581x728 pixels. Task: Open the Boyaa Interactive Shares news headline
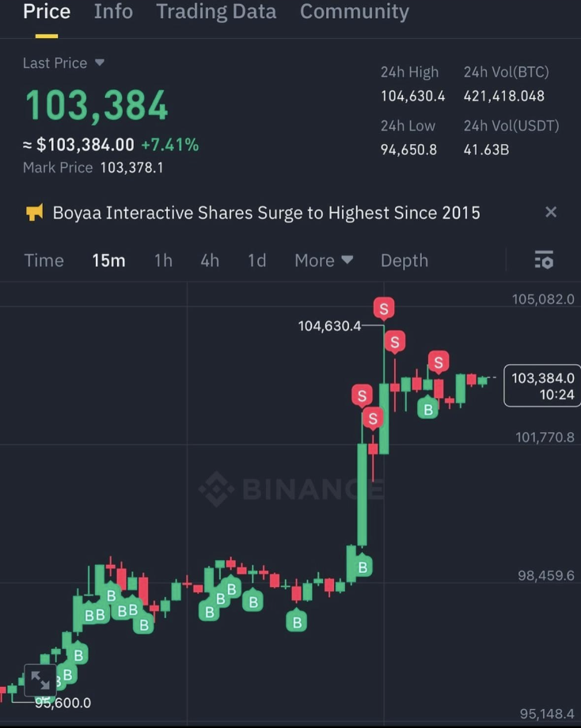point(266,213)
